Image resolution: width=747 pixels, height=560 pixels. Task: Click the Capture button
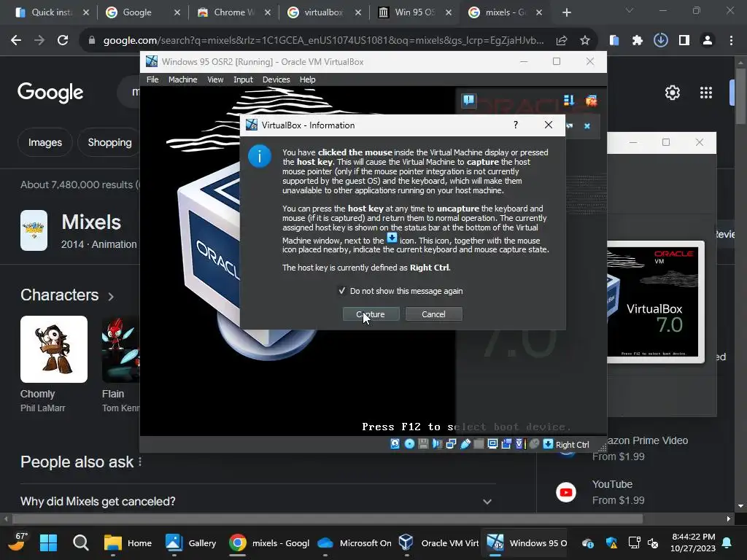[371, 314]
